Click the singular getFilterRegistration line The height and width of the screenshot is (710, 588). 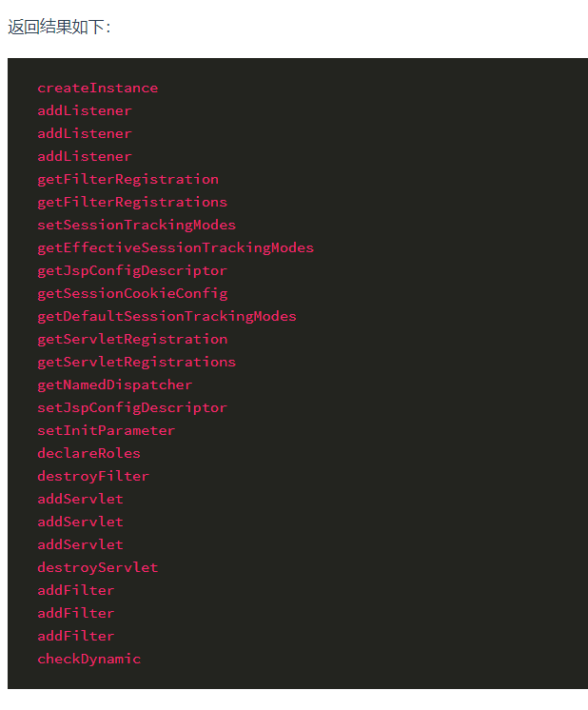[x=127, y=180]
